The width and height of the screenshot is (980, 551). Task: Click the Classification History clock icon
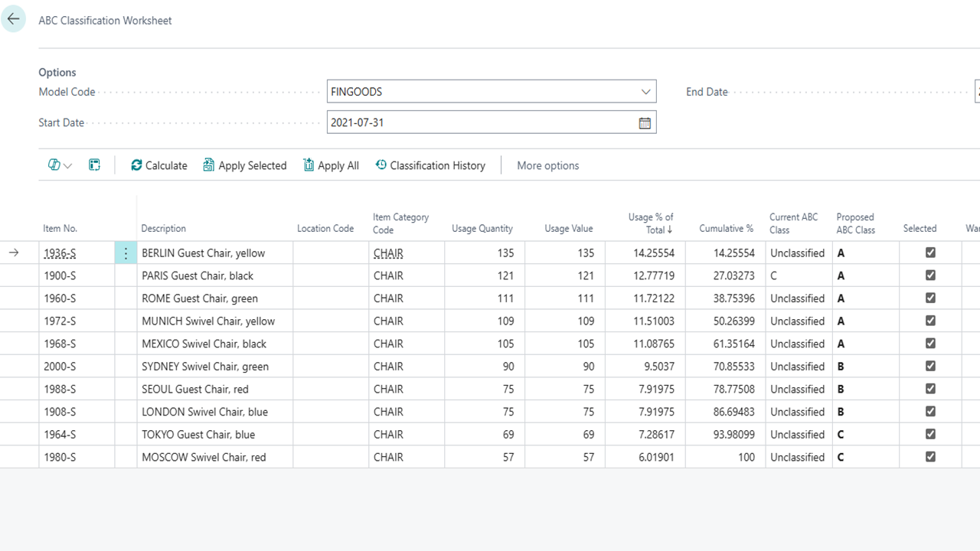381,165
